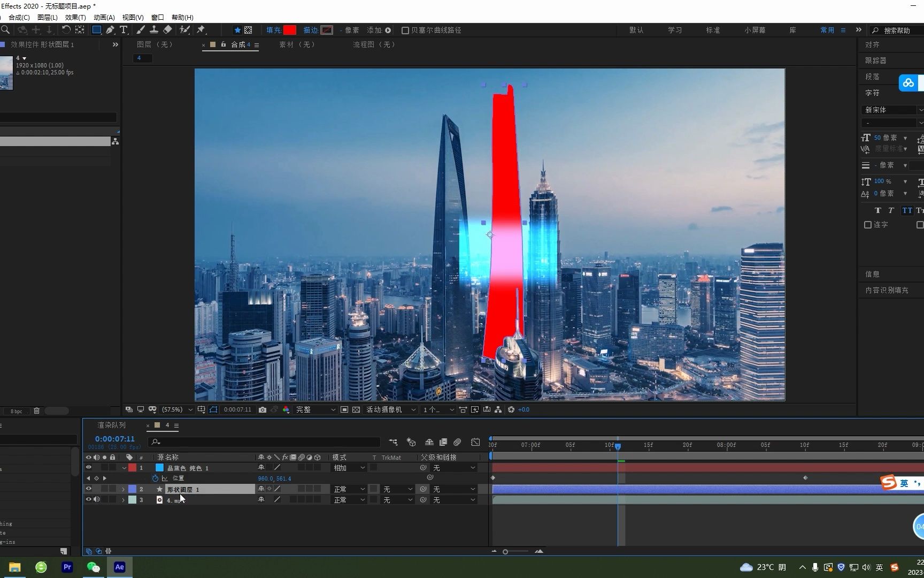Open the show channel color icon
924x578 pixels.
click(x=286, y=409)
